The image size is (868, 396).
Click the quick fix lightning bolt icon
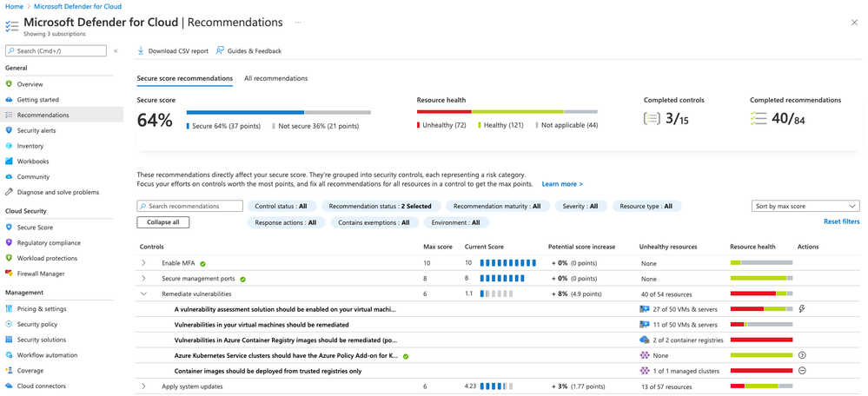point(802,308)
